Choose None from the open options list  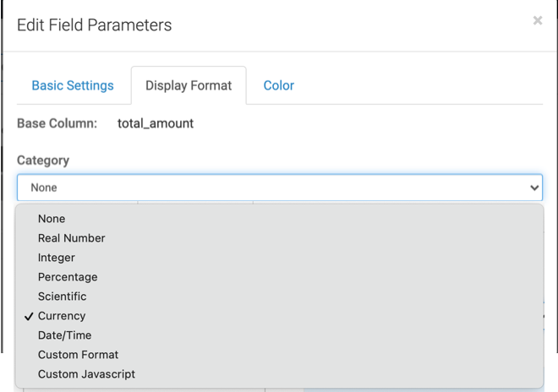(x=52, y=219)
